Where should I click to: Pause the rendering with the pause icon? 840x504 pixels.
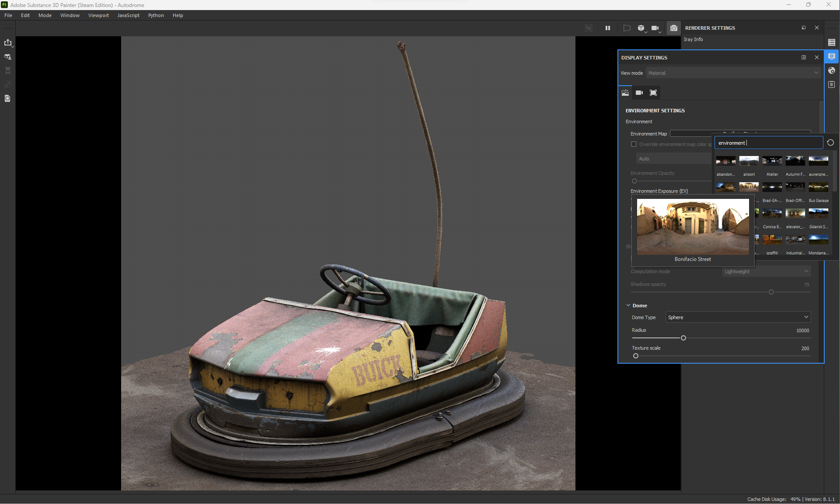(x=607, y=28)
